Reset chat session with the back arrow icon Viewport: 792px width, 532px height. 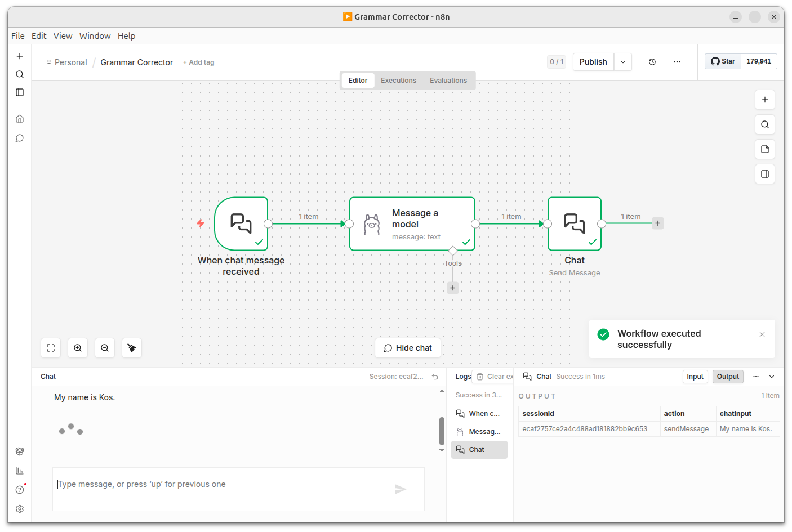coord(434,376)
